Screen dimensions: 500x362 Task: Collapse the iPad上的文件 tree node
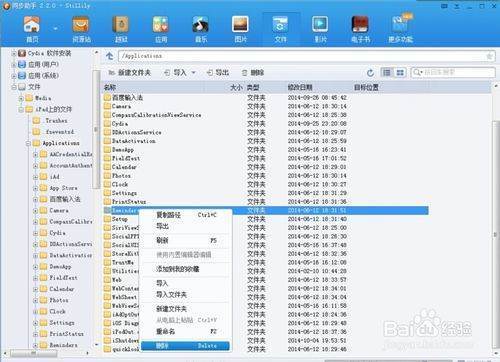21,109
